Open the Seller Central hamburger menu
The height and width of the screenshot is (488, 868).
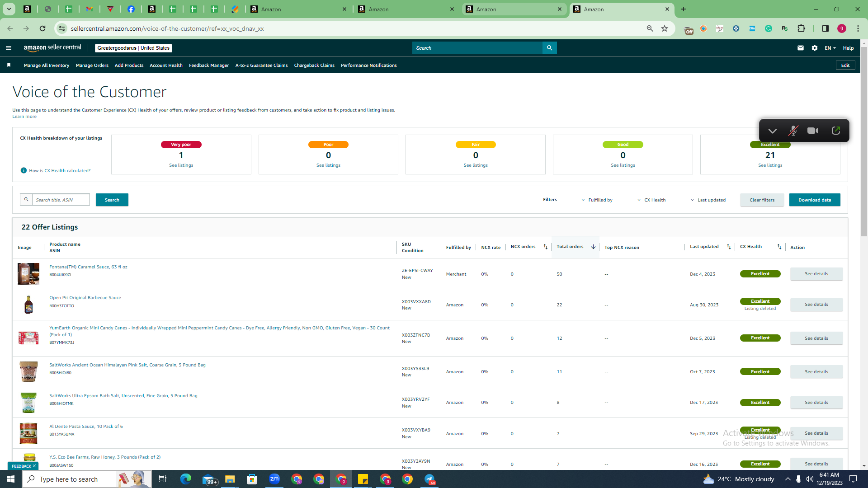tap(9, 48)
